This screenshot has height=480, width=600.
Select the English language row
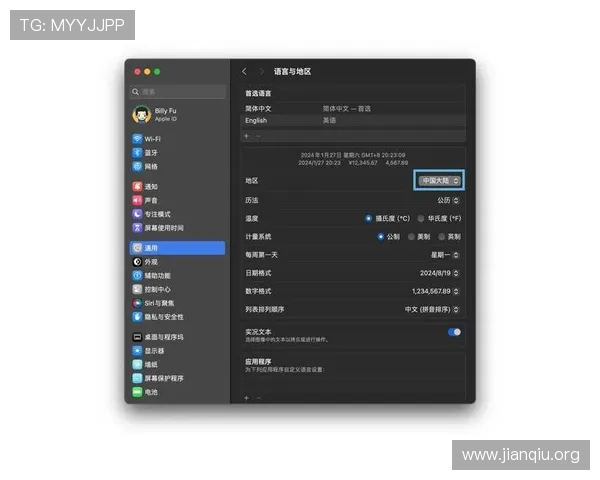[353, 120]
